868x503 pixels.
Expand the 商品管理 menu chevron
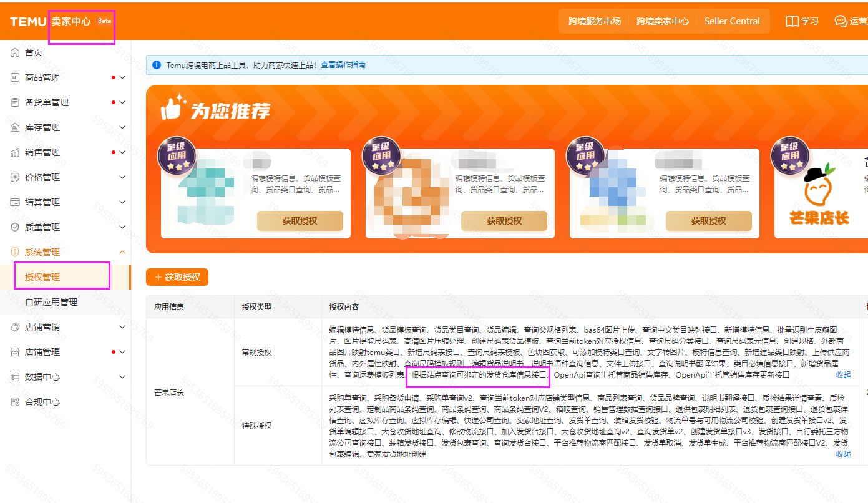pos(122,77)
